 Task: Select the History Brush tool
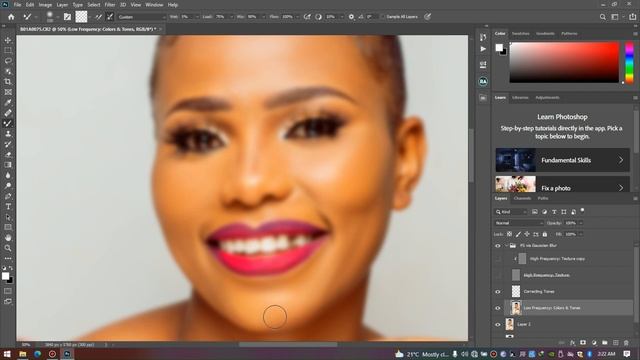coord(8,144)
